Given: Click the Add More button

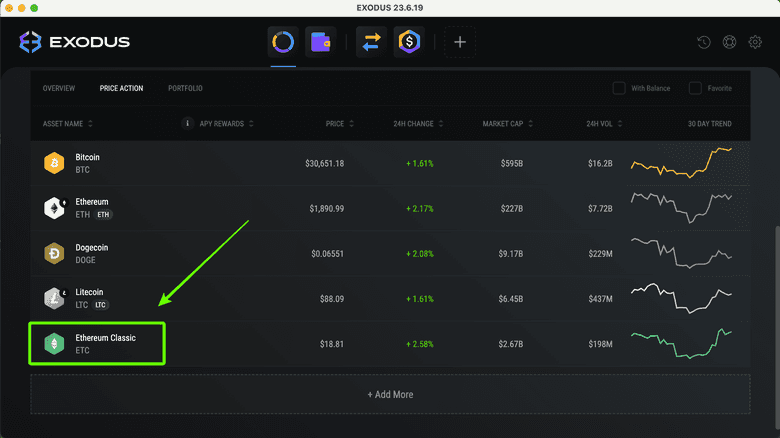Looking at the screenshot, I should [x=390, y=395].
